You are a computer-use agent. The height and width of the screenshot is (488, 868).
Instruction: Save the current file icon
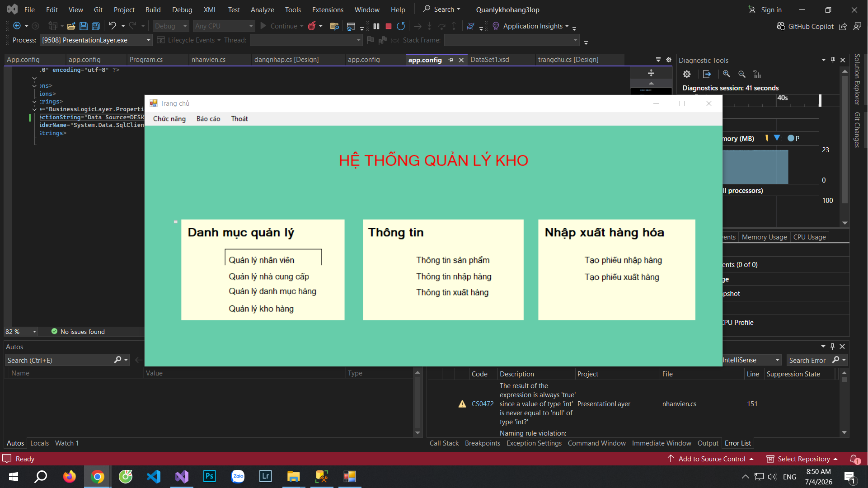point(83,26)
